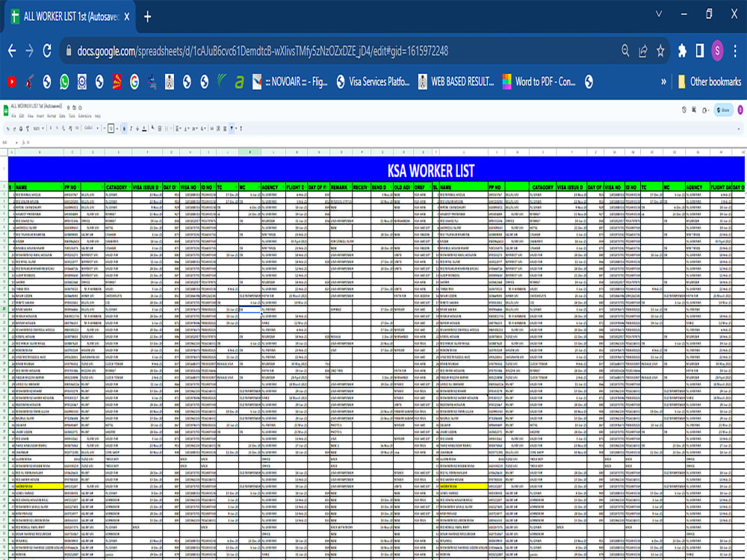Select the ALL WORKER LIST browser tab
This screenshot has height=560, width=747.
point(70,16)
